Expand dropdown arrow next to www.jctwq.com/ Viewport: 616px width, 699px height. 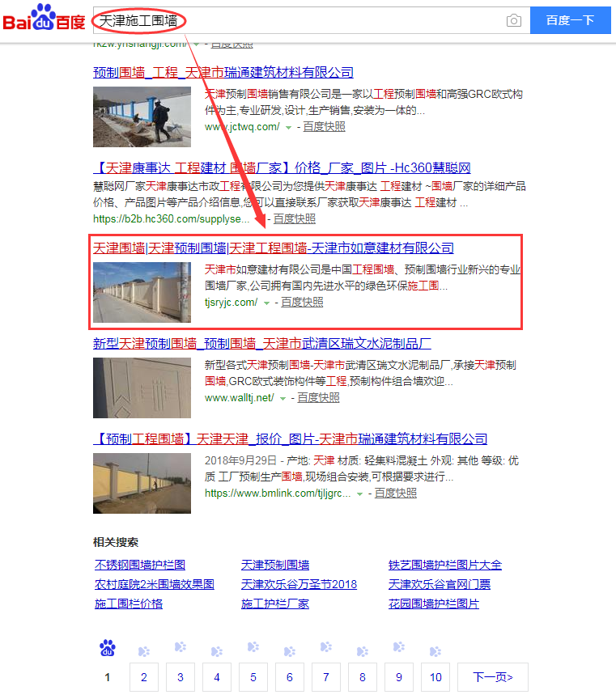click(289, 128)
